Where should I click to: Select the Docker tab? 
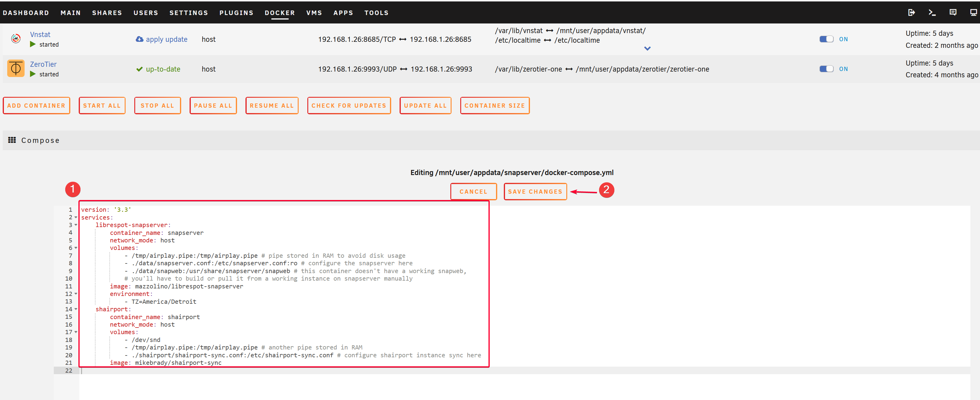point(280,13)
